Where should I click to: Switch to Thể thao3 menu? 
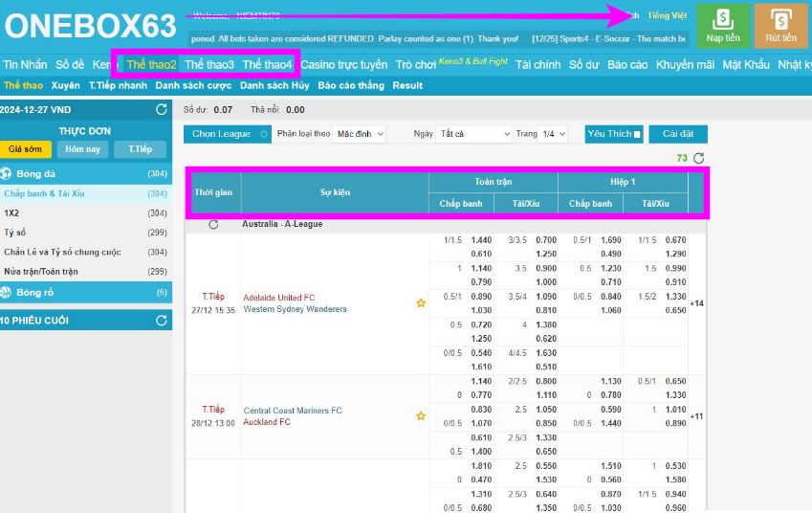click(209, 65)
